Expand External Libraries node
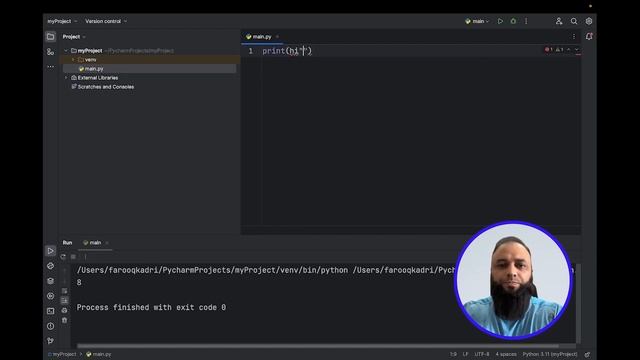 [x=66, y=78]
